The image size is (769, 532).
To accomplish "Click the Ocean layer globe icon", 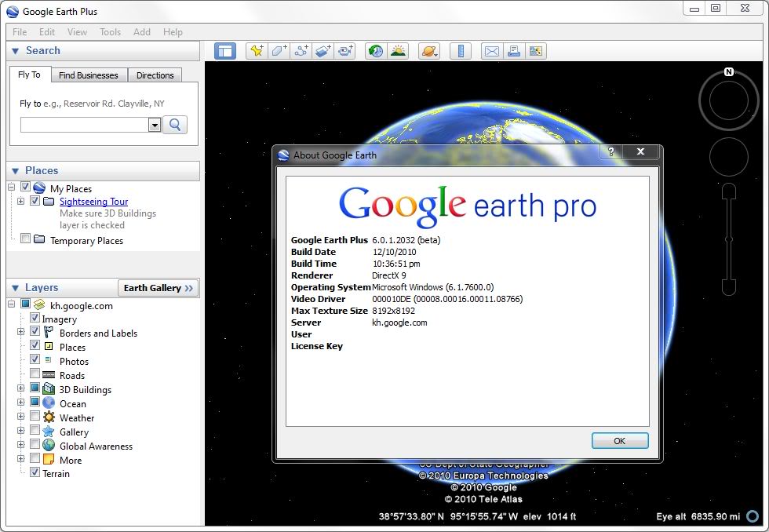I will coord(49,403).
